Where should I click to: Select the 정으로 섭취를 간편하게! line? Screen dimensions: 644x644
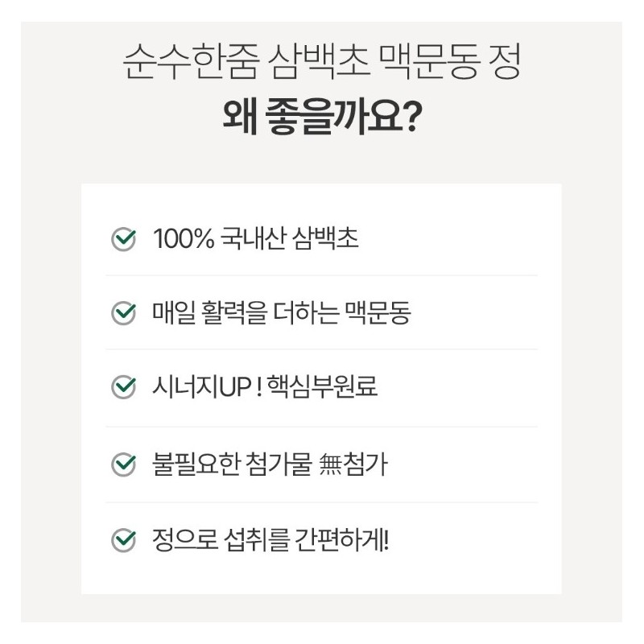(270, 539)
